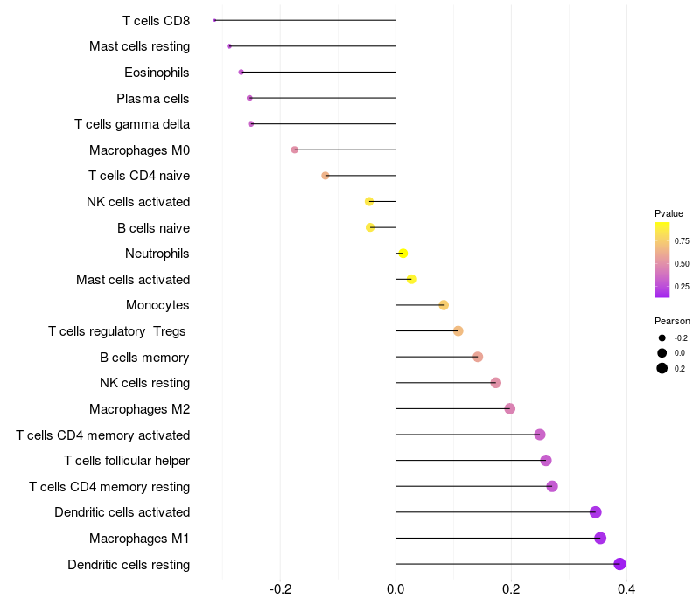Select the Mast cells activated dot

click(x=411, y=279)
